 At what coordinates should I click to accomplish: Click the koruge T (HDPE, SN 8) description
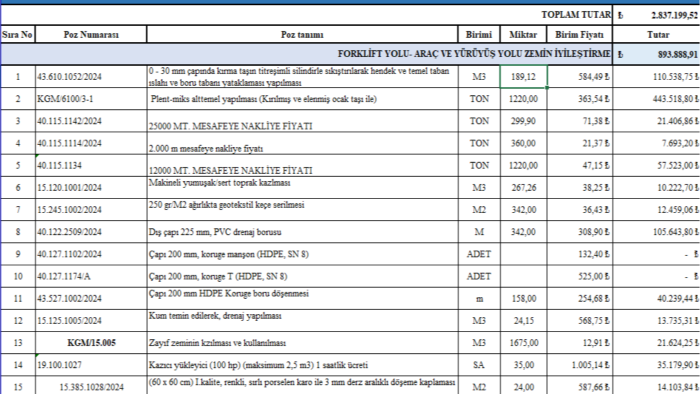click(302, 277)
